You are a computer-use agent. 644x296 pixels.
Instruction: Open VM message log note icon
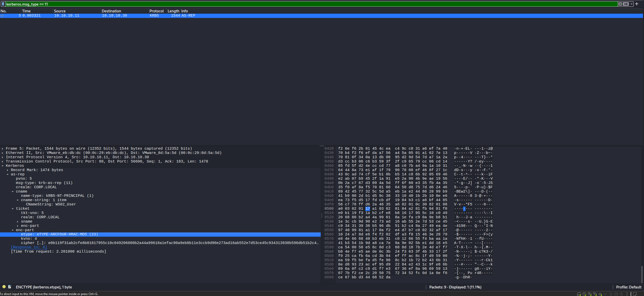click(x=635, y=294)
